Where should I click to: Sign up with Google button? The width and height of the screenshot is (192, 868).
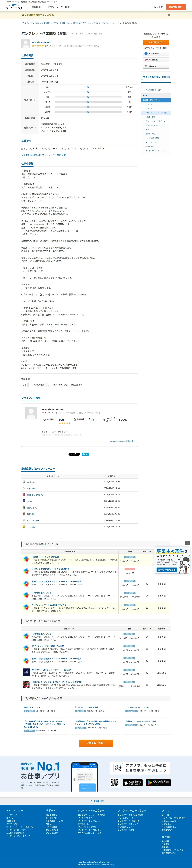click(156, 66)
